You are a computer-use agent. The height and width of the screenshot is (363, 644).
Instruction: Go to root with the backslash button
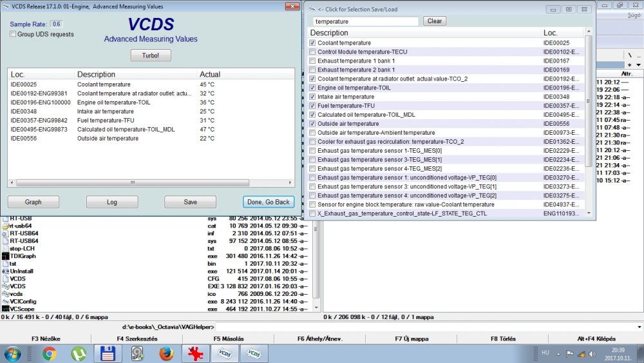pyautogui.click(x=630, y=55)
